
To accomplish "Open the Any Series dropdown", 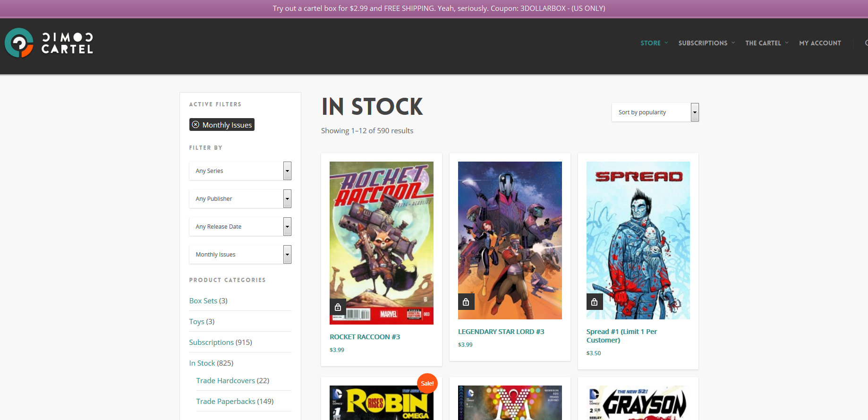I will [x=240, y=171].
